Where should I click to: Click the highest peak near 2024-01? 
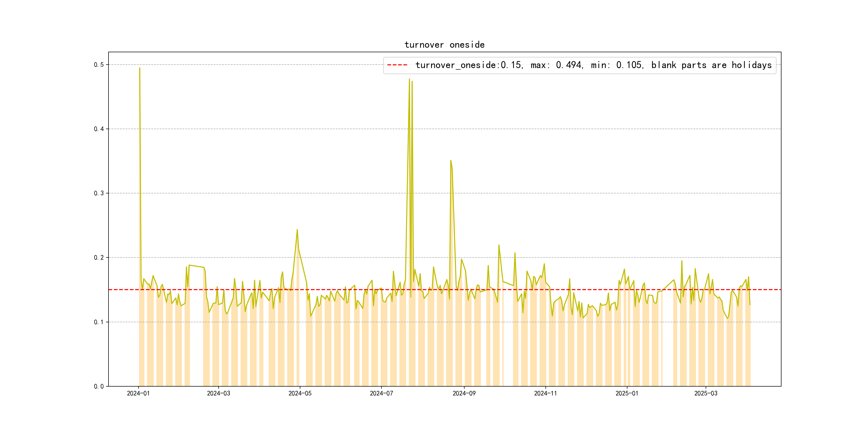140,68
